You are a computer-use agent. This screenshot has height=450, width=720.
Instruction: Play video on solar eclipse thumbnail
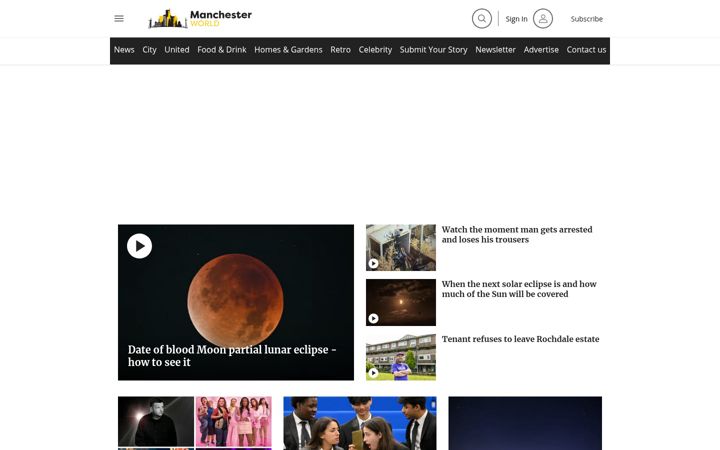click(373, 318)
